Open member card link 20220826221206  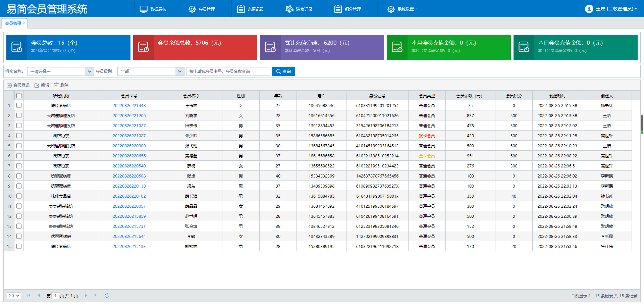point(129,116)
